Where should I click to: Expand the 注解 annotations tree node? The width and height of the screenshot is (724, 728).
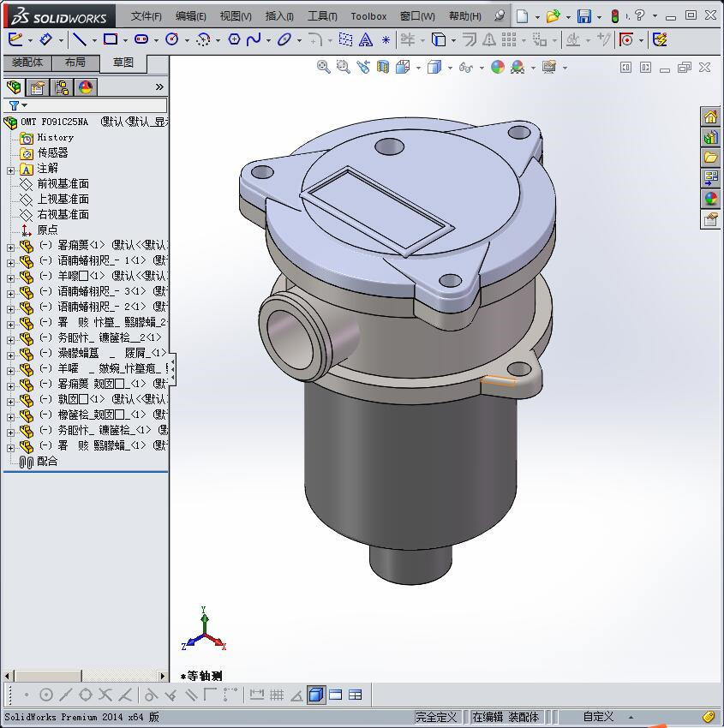pyautogui.click(x=10, y=170)
